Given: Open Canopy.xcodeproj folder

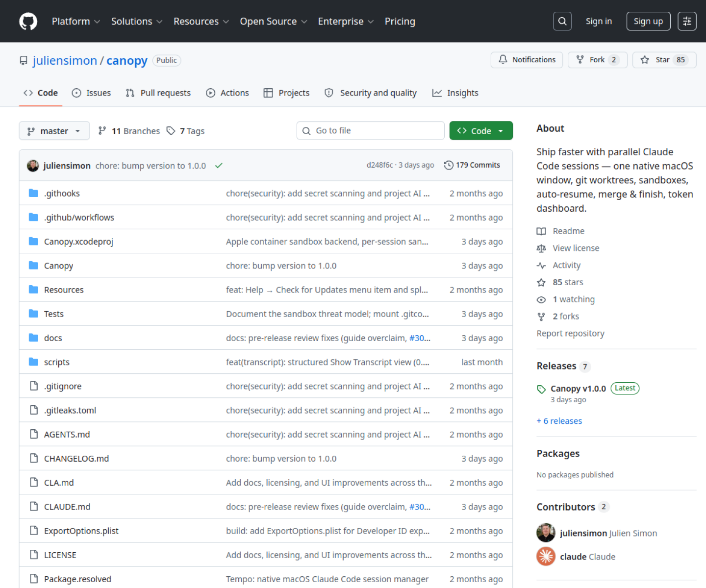Looking at the screenshot, I should pos(78,242).
